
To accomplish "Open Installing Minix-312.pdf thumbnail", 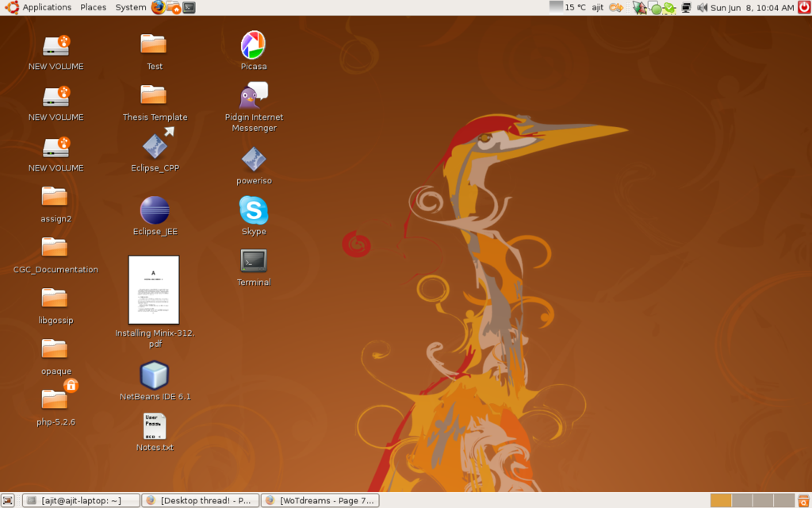I will click(154, 290).
